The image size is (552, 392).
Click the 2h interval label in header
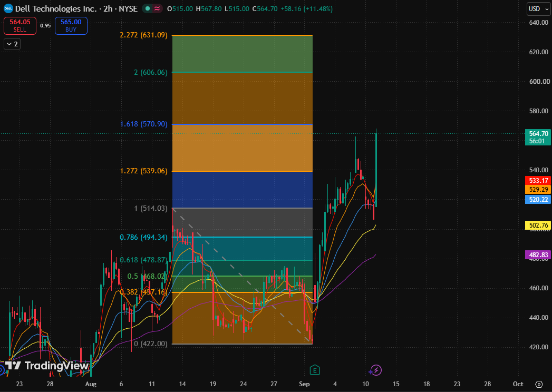[108, 9]
